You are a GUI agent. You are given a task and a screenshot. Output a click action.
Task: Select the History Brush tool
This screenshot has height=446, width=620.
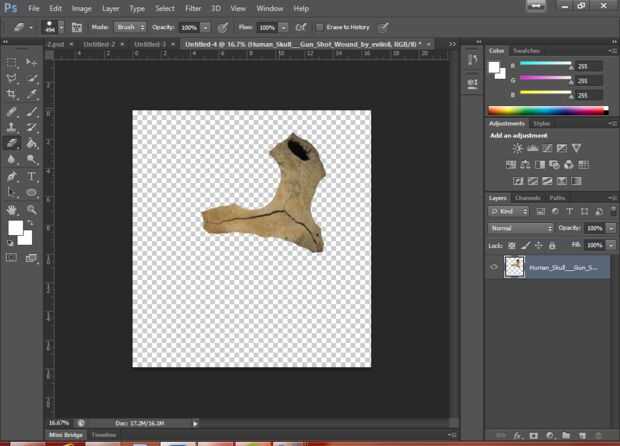point(32,127)
